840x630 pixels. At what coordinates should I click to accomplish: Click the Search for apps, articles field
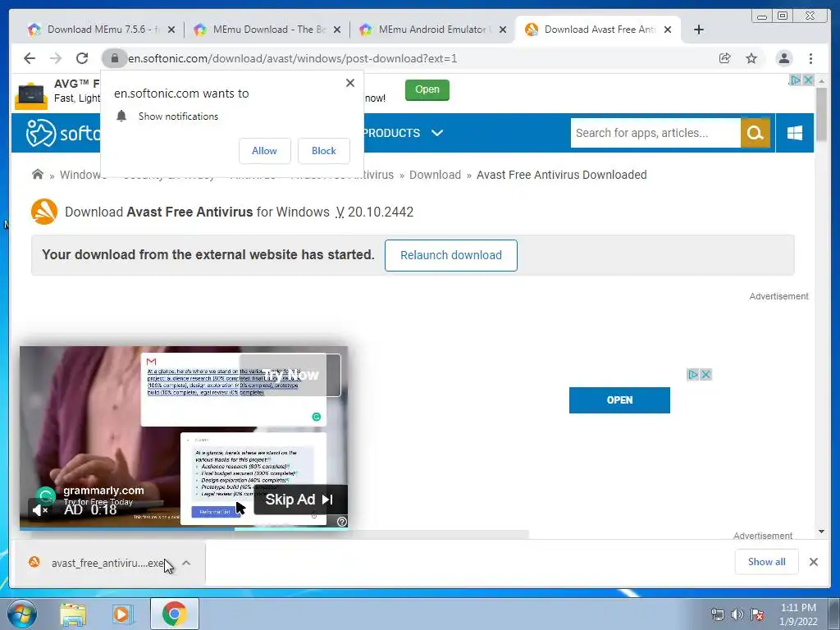[x=655, y=133]
